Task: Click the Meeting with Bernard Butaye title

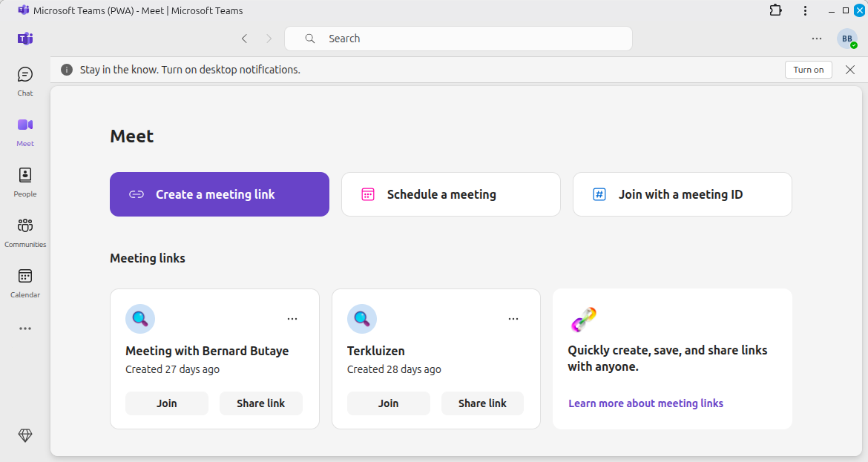Action: point(207,351)
